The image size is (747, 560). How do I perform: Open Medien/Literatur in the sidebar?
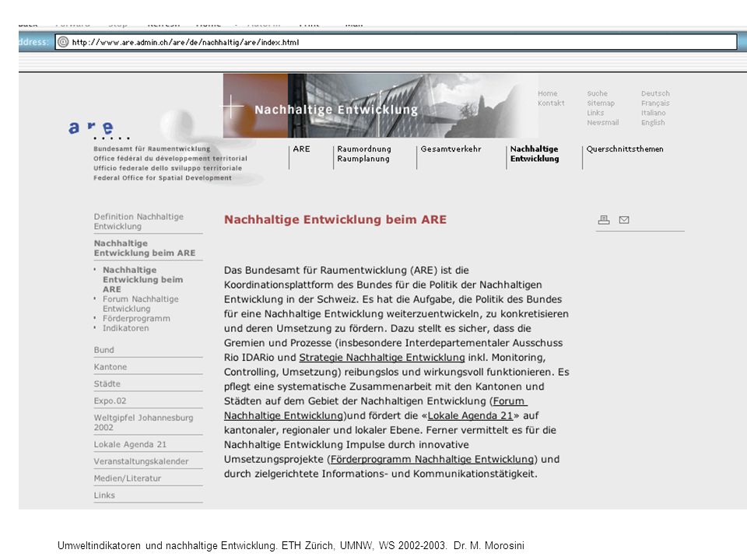128,478
